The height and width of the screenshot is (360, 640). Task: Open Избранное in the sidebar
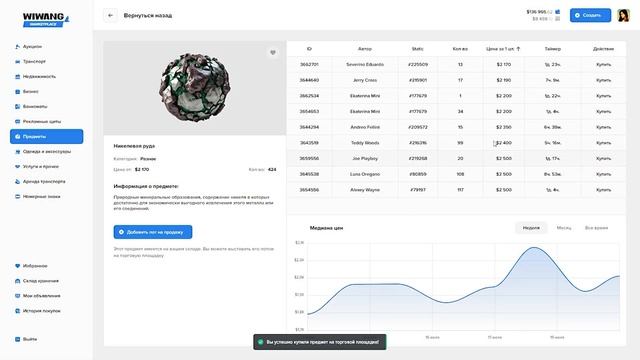(35, 266)
